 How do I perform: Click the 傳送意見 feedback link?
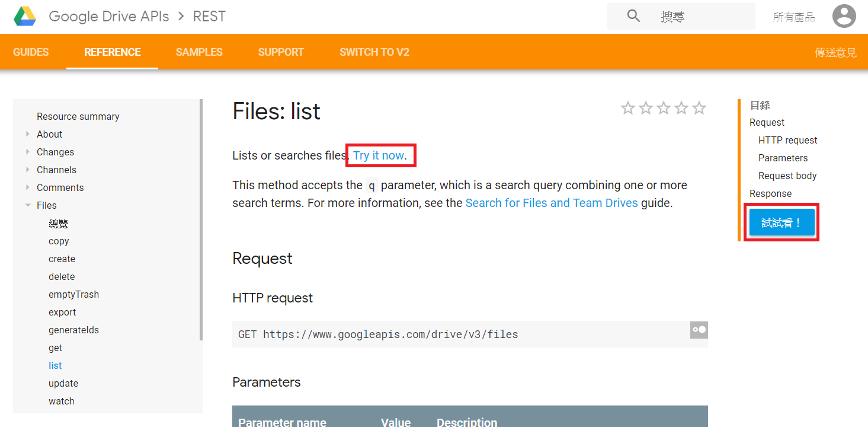(835, 53)
